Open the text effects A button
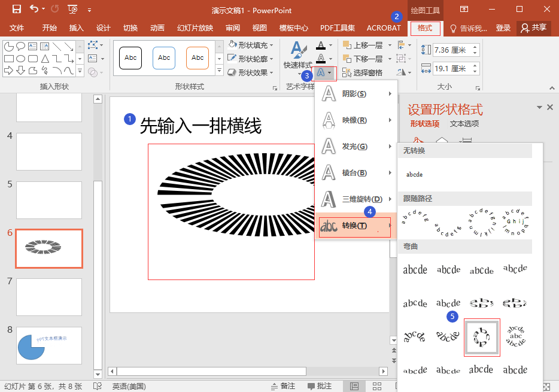Viewport: 559px width, 392px height. coord(323,73)
